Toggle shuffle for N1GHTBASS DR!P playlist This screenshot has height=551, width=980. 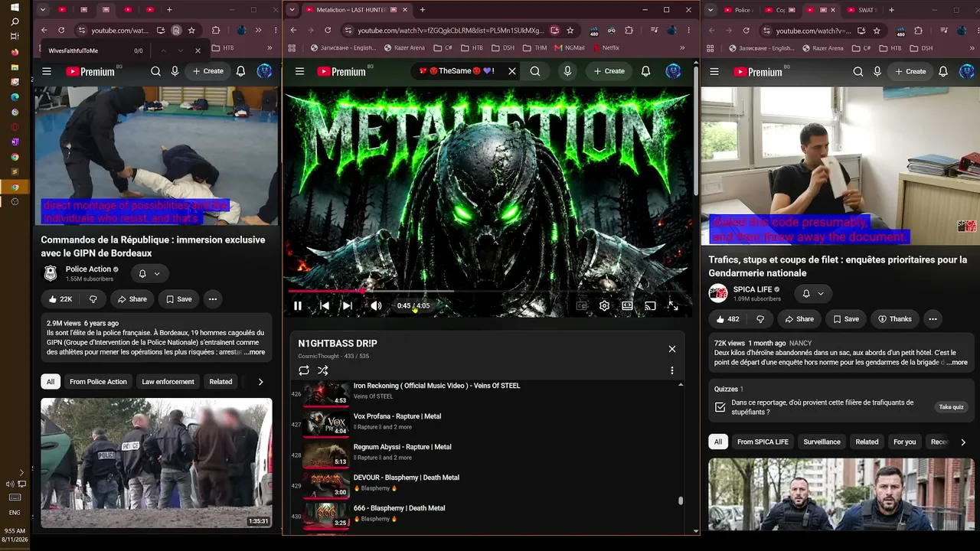[323, 370]
